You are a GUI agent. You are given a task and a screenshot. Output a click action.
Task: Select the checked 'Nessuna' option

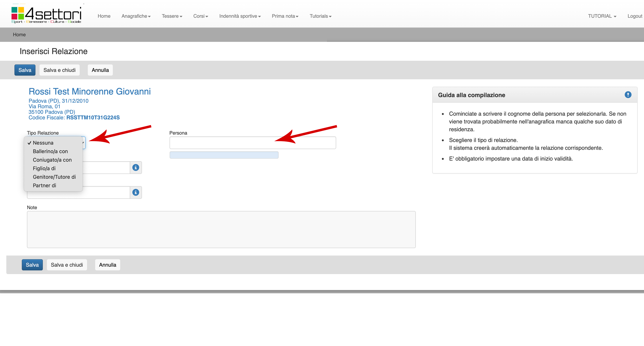(x=43, y=143)
